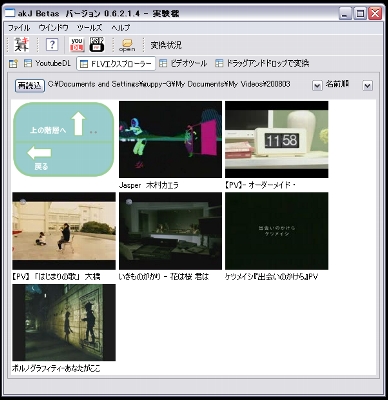The height and width of the screenshot is (400, 388).
Task: Show 変換状況 conversion status
Action: [x=166, y=45]
